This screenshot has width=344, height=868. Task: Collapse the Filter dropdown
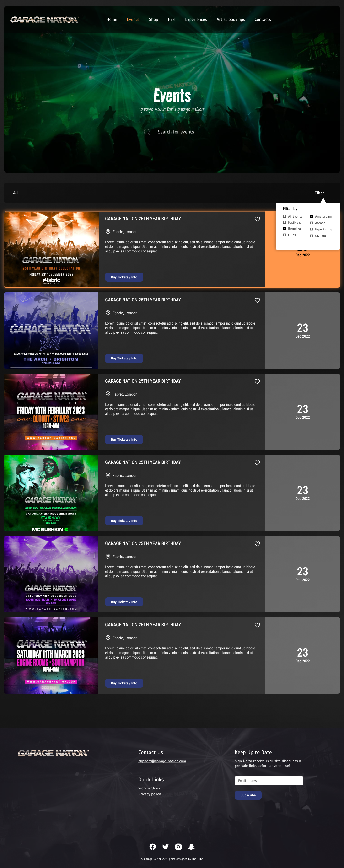319,193
